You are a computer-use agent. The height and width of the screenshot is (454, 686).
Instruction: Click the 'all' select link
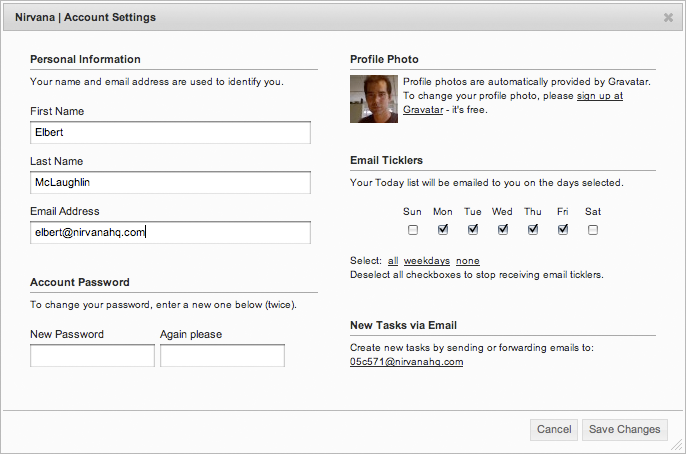pyautogui.click(x=393, y=261)
